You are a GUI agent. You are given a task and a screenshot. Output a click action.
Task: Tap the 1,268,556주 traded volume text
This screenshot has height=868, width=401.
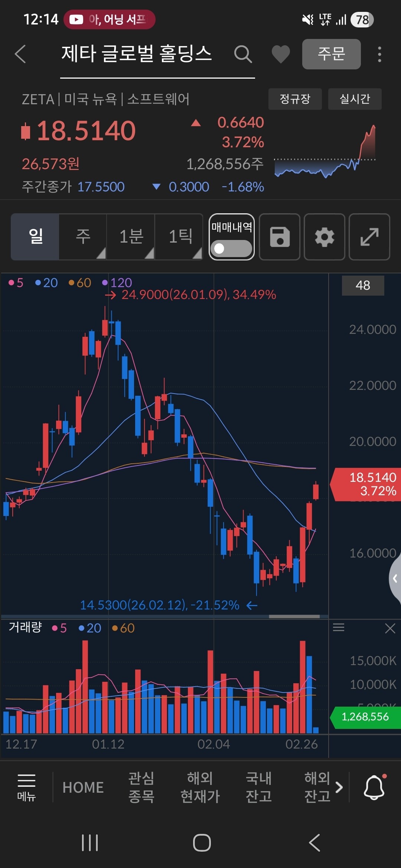click(225, 164)
